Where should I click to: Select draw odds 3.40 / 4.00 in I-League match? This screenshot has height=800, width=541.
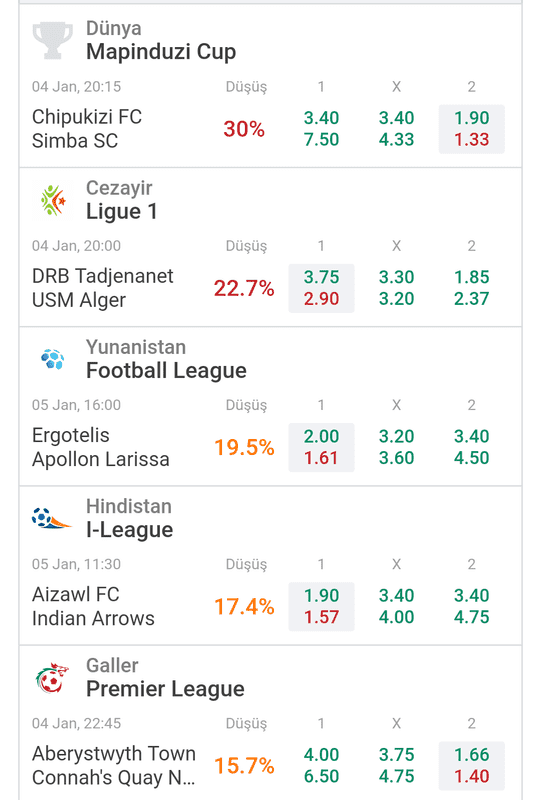pos(397,607)
